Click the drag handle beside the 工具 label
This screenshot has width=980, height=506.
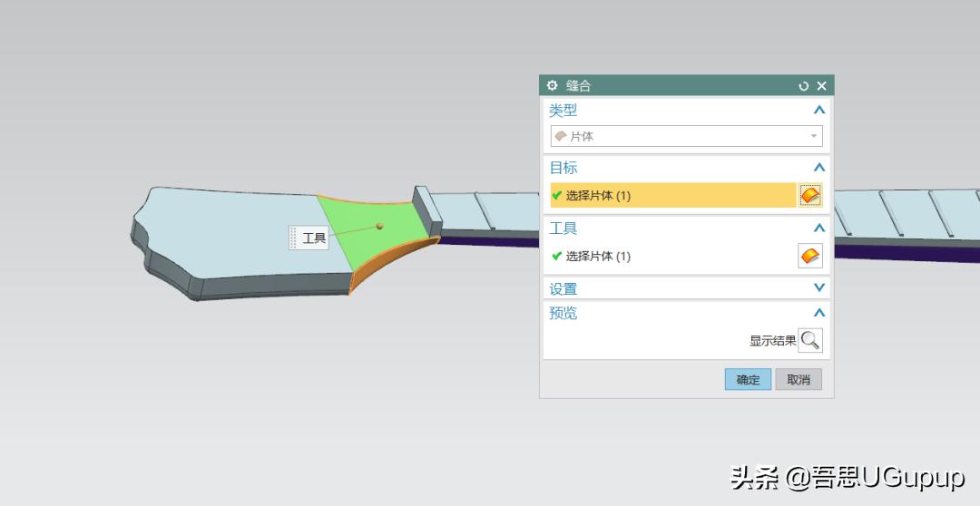click(294, 238)
